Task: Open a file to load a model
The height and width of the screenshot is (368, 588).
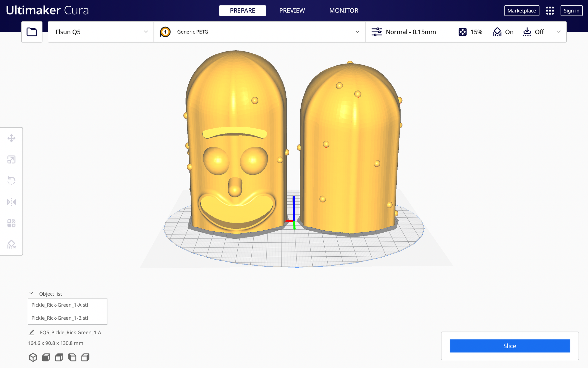Action: (32, 32)
